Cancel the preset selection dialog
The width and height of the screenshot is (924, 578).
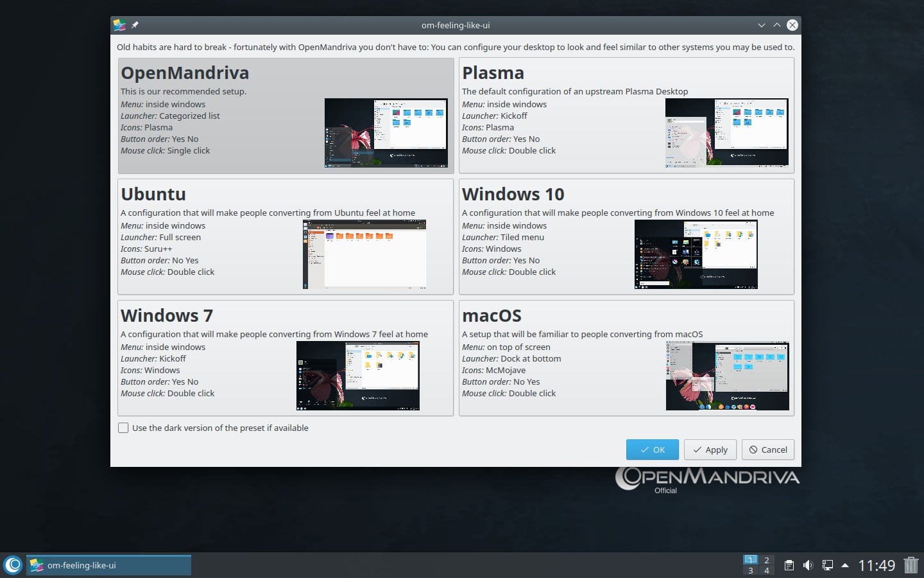tap(767, 450)
